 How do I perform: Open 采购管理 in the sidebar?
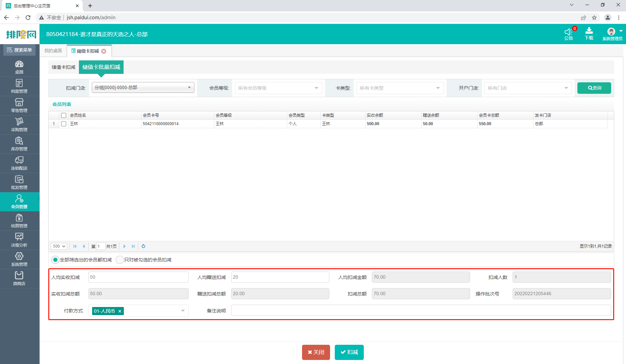click(19, 125)
